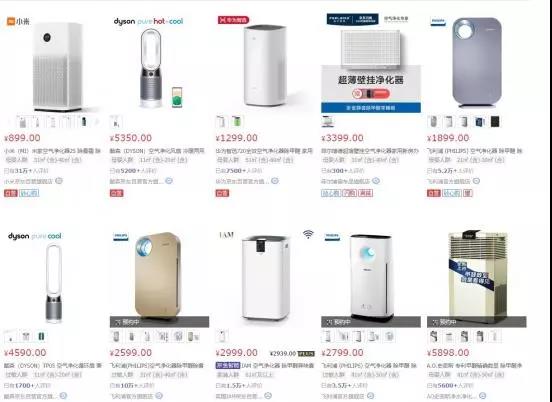Screen dimensions: 552x402
Task: Click the chat icon beside the ¥5898.00 A.O. Smith store name
Action: point(482,396)
